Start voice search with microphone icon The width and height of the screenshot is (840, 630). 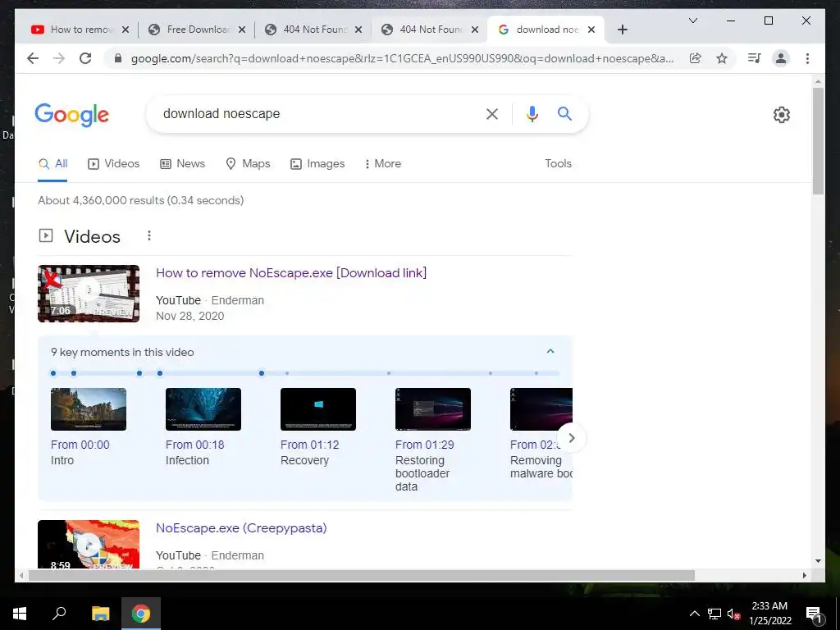click(x=532, y=114)
